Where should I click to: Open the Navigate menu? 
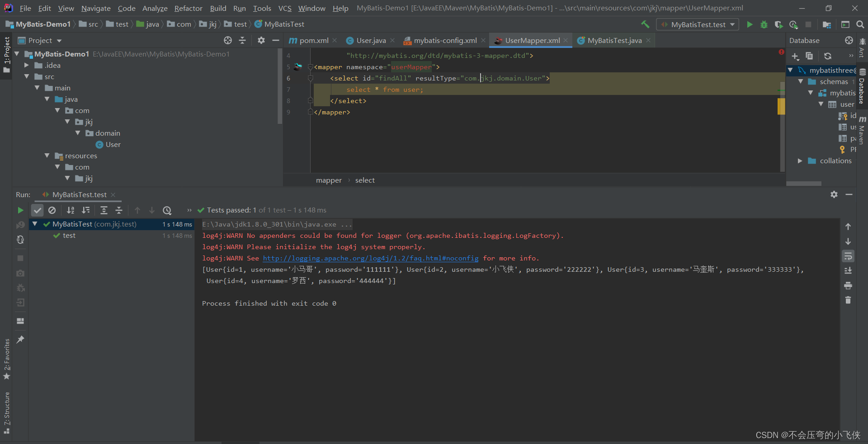(96, 8)
